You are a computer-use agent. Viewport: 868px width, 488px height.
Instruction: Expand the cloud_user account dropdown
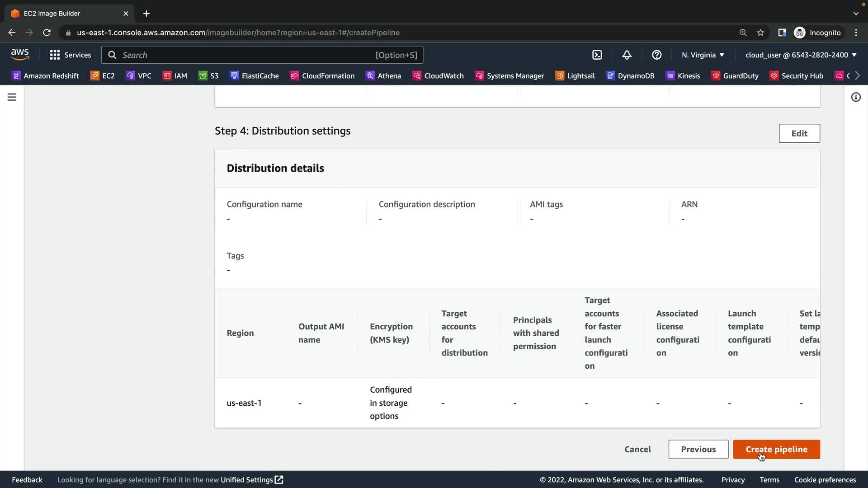(801, 55)
